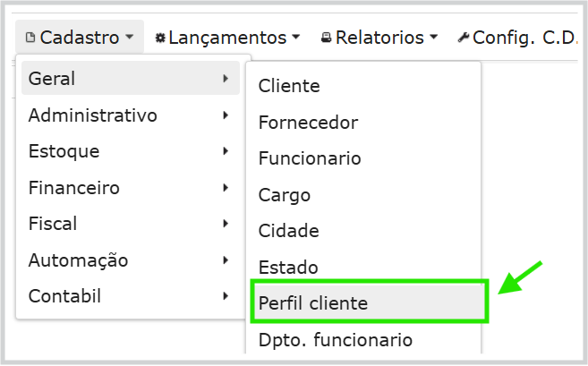Click the Cargo menu option
The width and height of the screenshot is (588, 366).
pos(285,195)
